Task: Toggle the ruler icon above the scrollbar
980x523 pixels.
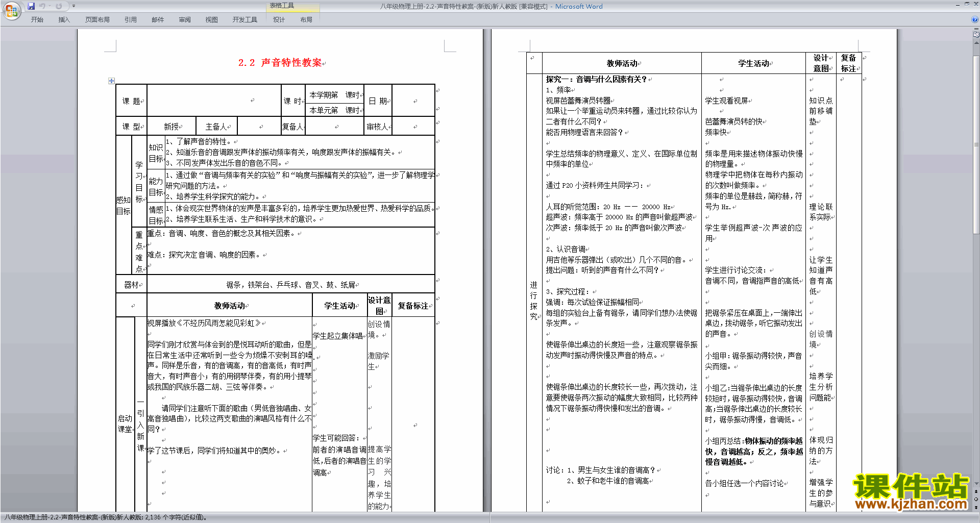Action: (976, 34)
